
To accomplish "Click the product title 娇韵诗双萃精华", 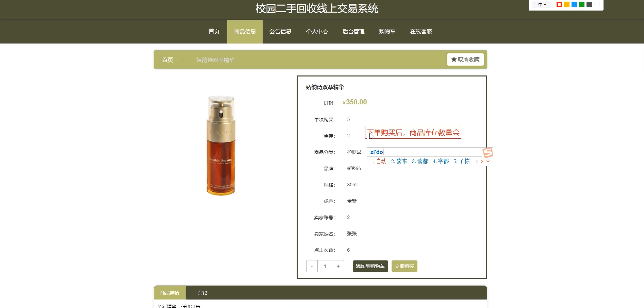I will click(x=325, y=87).
